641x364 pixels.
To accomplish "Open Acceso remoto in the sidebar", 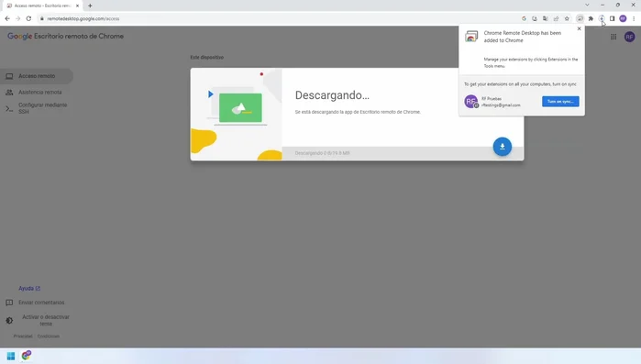I will pyautogui.click(x=37, y=76).
